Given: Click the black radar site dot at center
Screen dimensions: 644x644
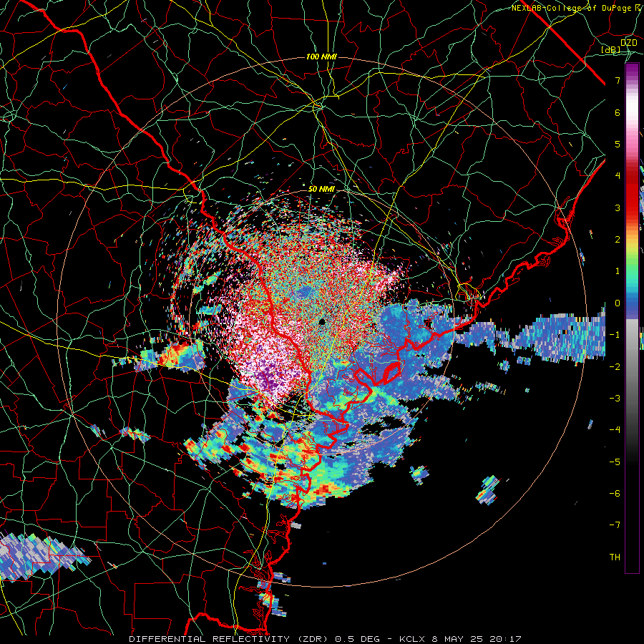Looking at the screenshot, I should tap(321, 321).
